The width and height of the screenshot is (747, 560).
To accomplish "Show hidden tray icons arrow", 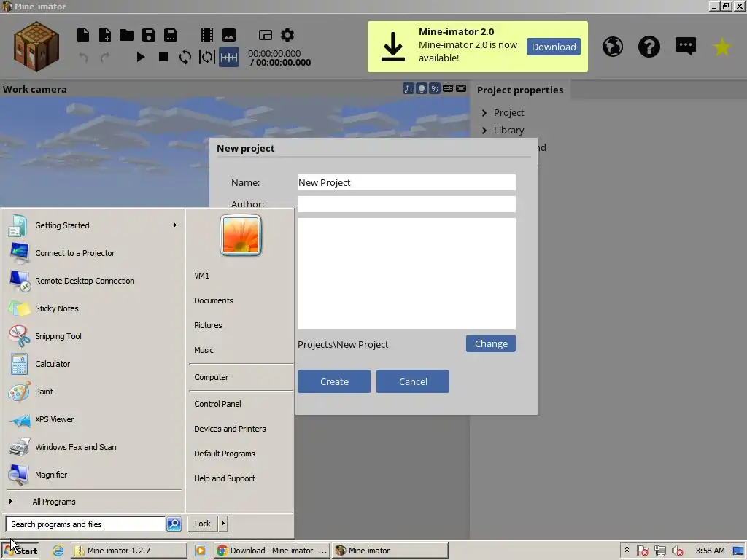I will pyautogui.click(x=627, y=550).
